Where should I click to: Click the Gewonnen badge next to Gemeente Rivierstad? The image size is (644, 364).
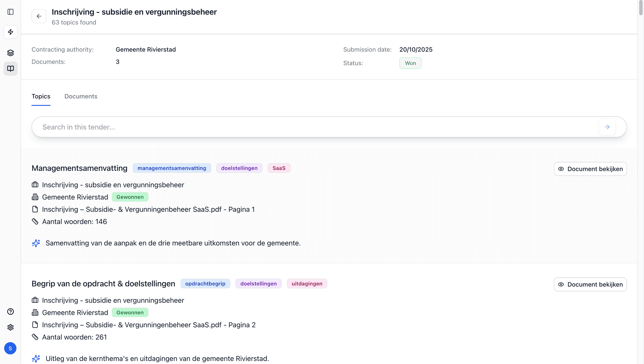130,197
